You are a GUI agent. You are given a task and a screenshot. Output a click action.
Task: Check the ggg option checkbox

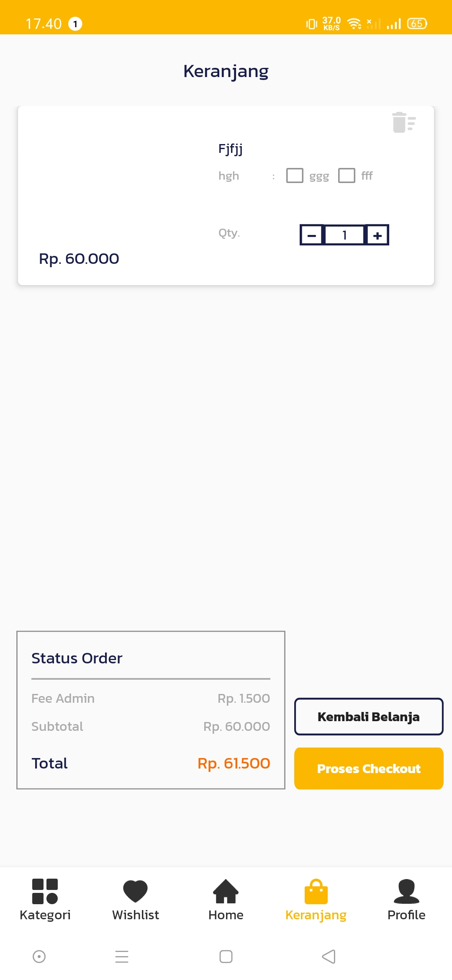(295, 175)
